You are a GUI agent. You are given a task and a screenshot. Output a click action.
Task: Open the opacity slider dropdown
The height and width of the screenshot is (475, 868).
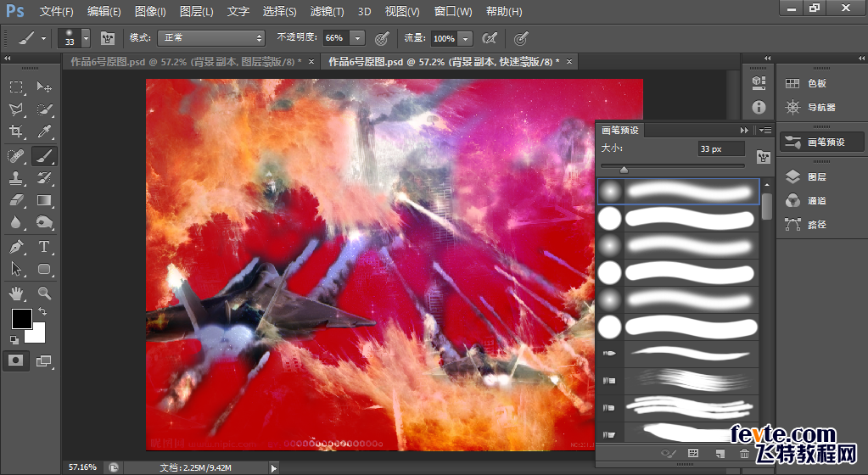point(357,38)
